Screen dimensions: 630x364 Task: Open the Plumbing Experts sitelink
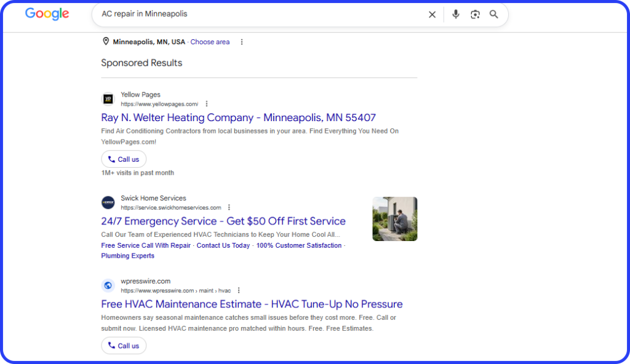coord(128,256)
